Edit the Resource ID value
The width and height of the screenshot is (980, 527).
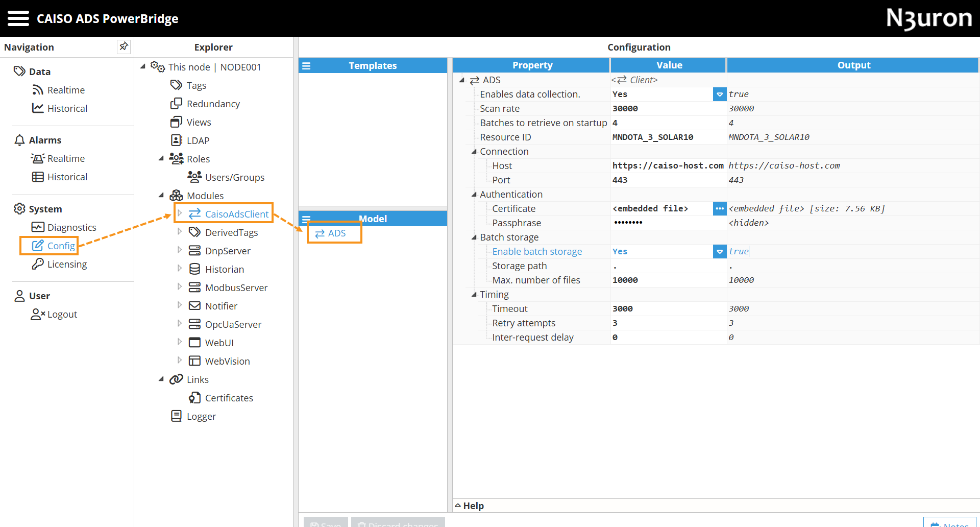tap(669, 137)
